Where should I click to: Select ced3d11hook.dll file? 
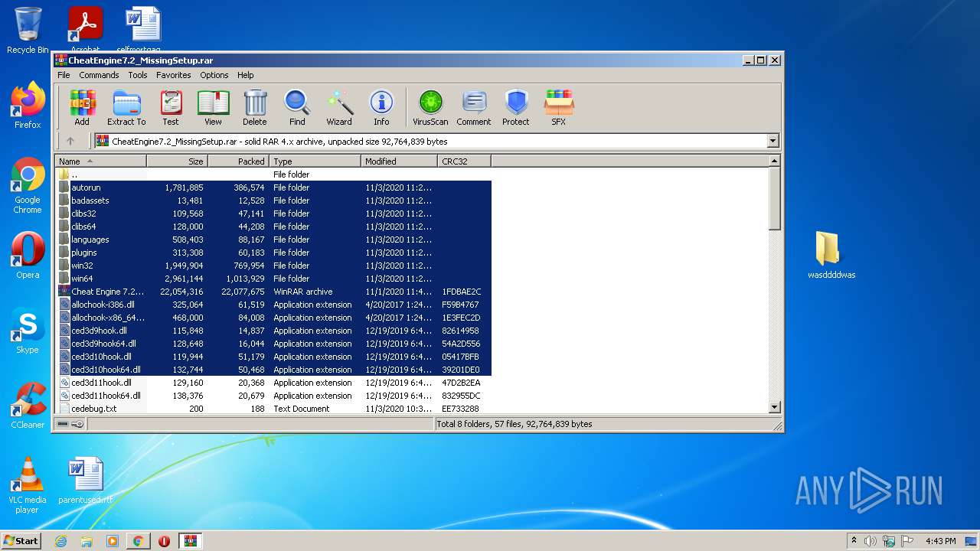click(x=273, y=383)
